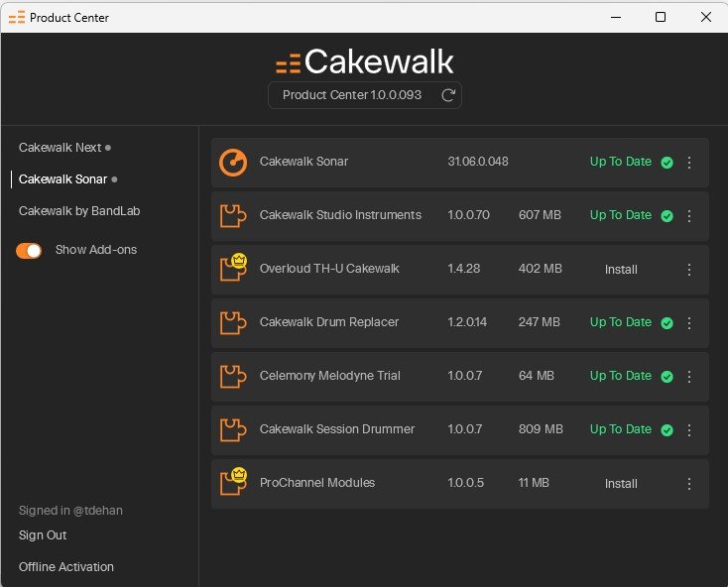The image size is (728, 587).
Task: Click the green checkmark on Melodyne Trial row
Action: [x=667, y=377]
